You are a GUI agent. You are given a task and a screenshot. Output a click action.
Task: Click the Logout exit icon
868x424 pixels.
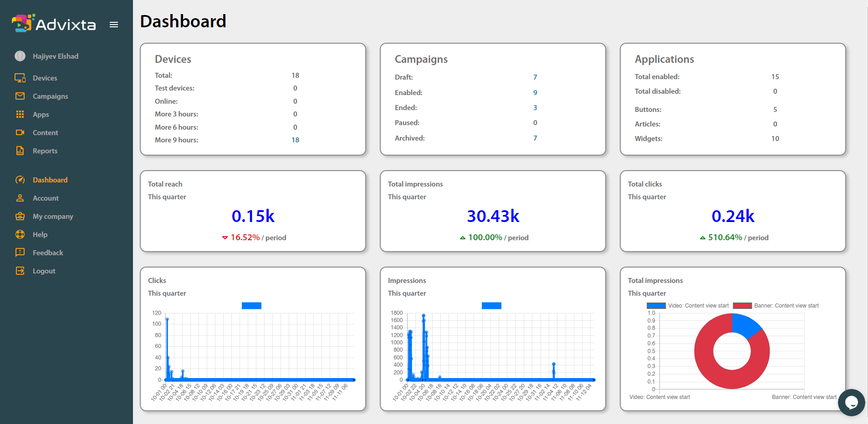pos(20,271)
